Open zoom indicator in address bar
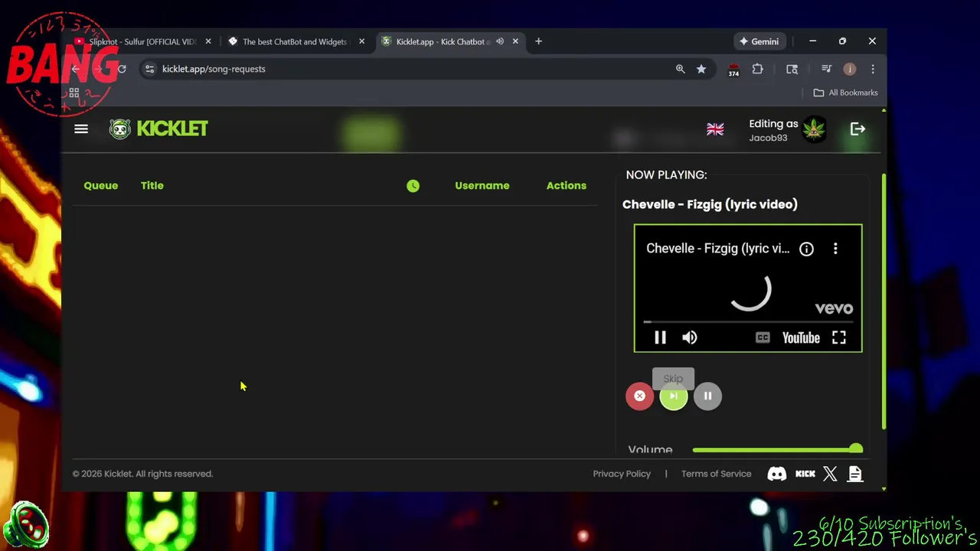980x551 pixels. 680,69
